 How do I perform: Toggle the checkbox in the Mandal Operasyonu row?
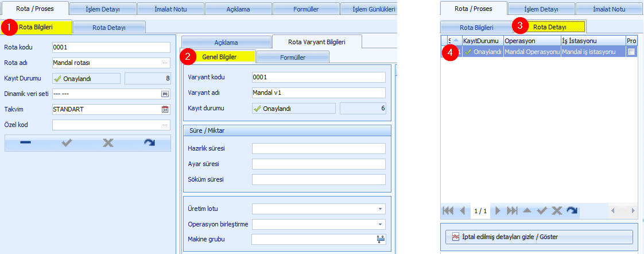[x=631, y=52]
